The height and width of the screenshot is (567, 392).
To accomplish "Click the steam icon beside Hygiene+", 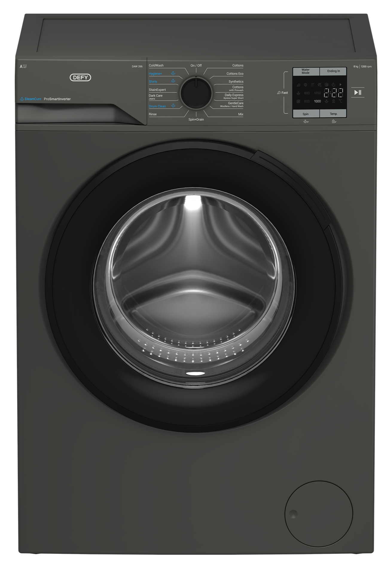I will [x=173, y=73].
